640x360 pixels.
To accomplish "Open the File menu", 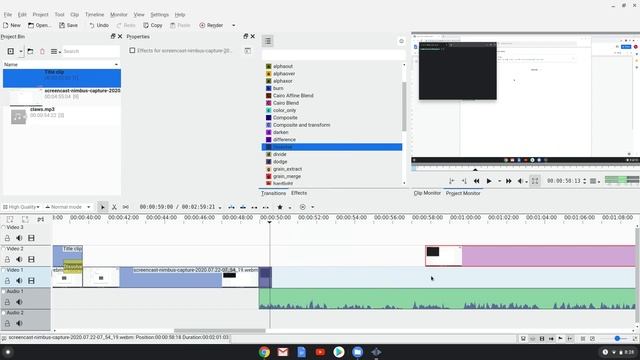I will (8, 14).
